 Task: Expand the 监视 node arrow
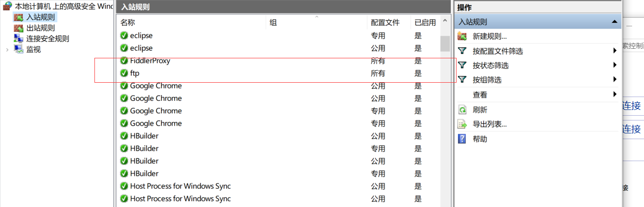(7, 49)
